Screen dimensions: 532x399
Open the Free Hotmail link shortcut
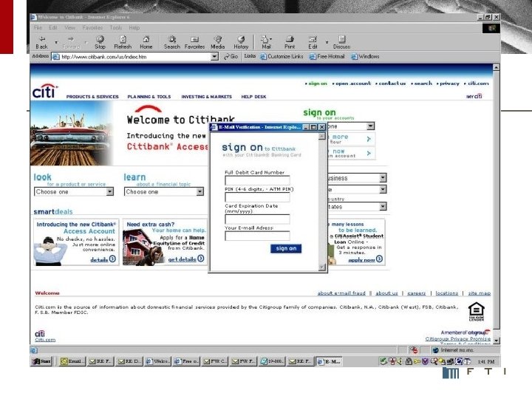tap(327, 57)
